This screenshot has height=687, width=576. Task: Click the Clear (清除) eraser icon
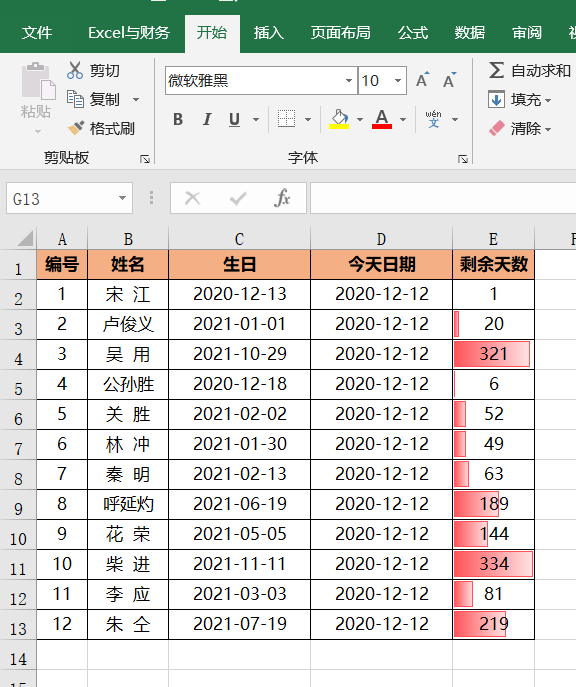point(497,128)
